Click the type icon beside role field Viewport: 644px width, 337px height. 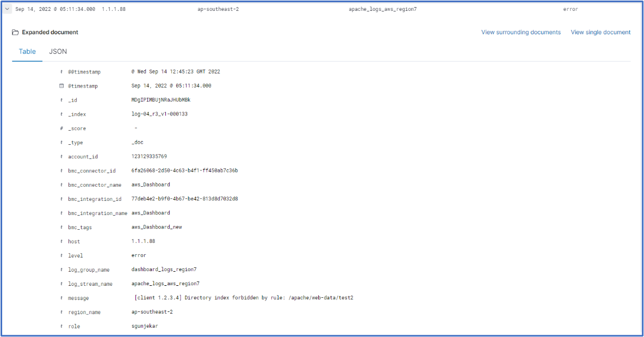tap(61, 326)
